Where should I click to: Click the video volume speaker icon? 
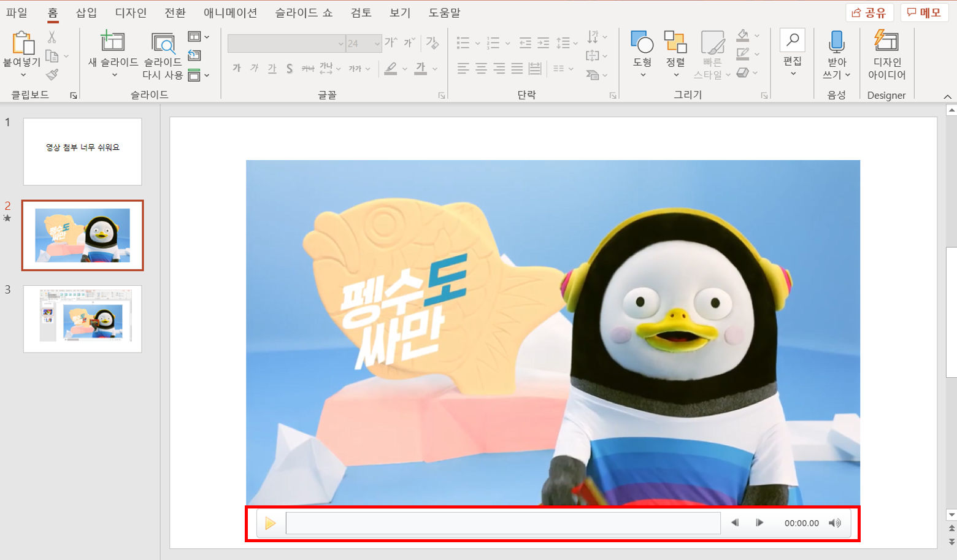(x=834, y=523)
